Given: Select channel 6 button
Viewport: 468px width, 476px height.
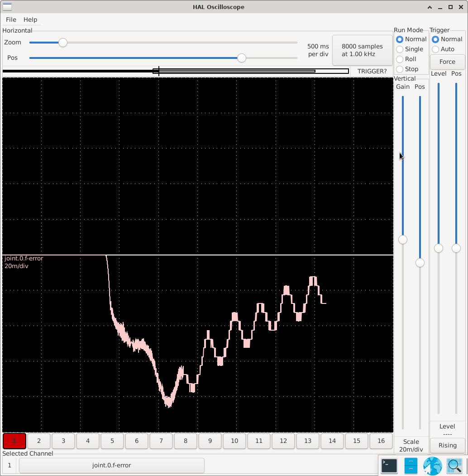Looking at the screenshot, I should (x=137, y=441).
